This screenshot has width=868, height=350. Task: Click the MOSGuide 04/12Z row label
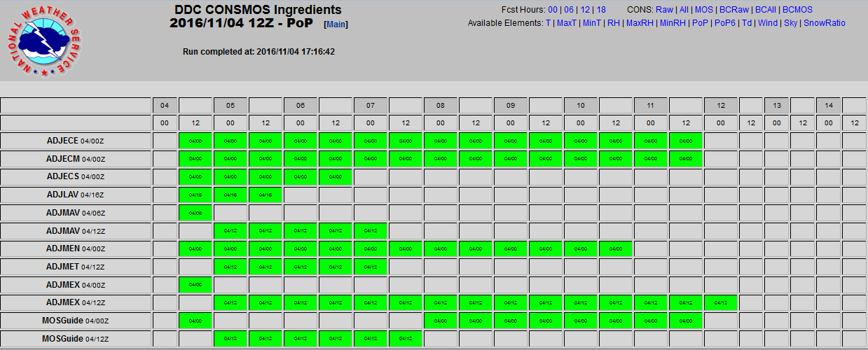pyautogui.click(x=76, y=339)
